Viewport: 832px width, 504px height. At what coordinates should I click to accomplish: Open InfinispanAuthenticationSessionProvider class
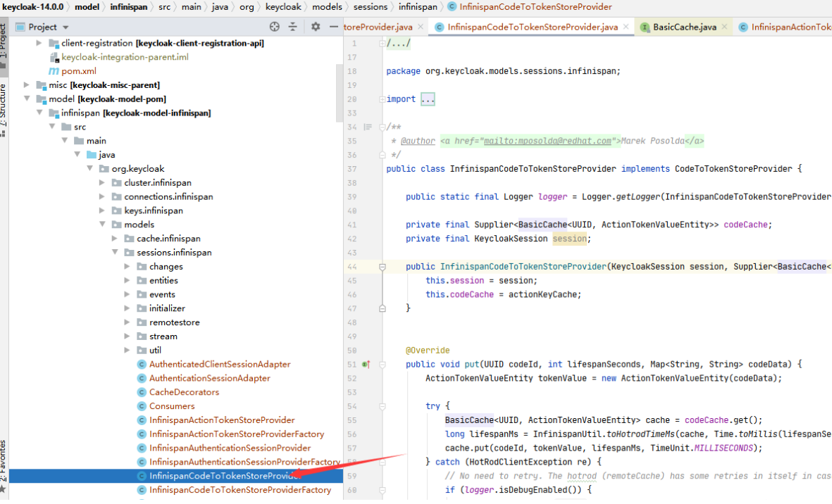pyautogui.click(x=230, y=448)
